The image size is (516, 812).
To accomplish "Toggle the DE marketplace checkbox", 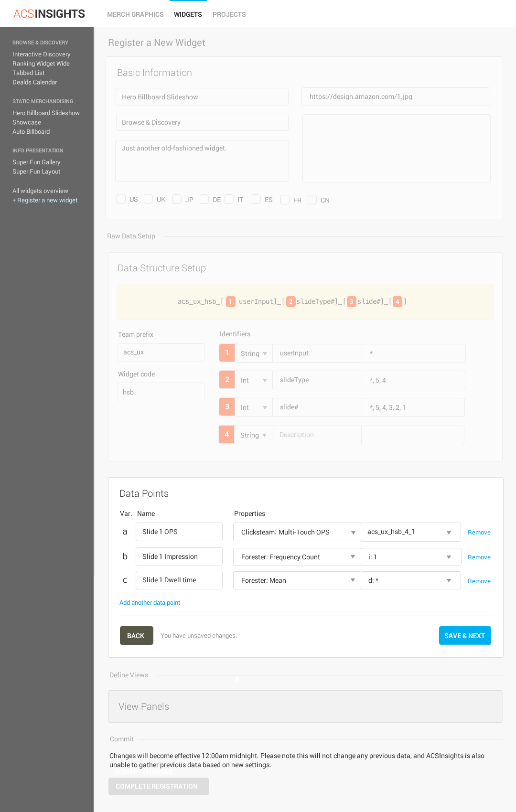I will [x=204, y=199].
